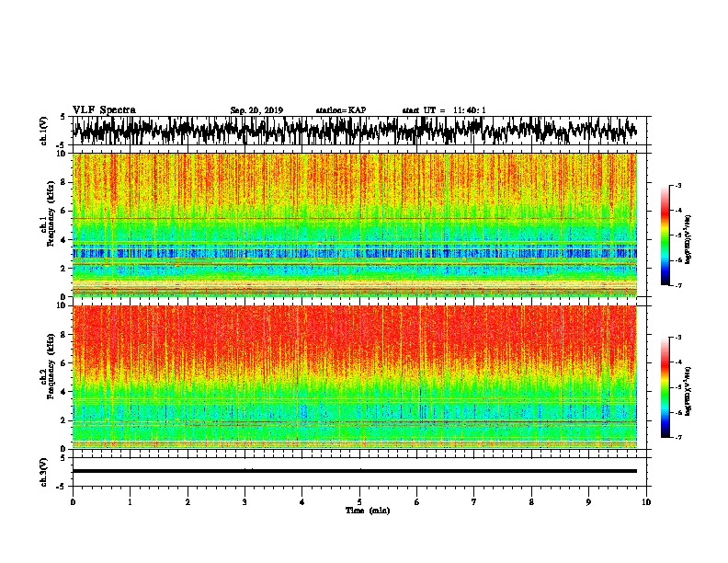Click time-axis tick label "0"

pyautogui.click(x=73, y=502)
